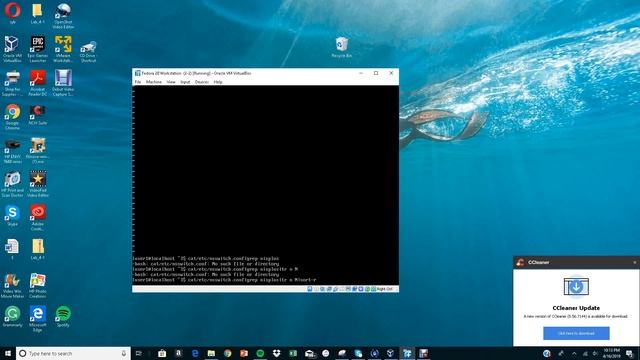640x360 pixels.
Task: Open Amazon from the taskbar
Action: [x=178, y=353]
